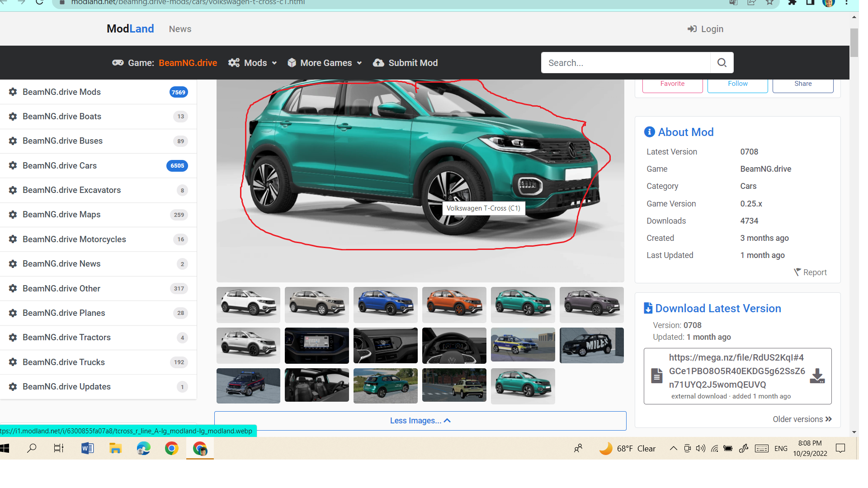Click the search magnifier icon
The height and width of the screenshot is (488, 868).
[x=722, y=63]
